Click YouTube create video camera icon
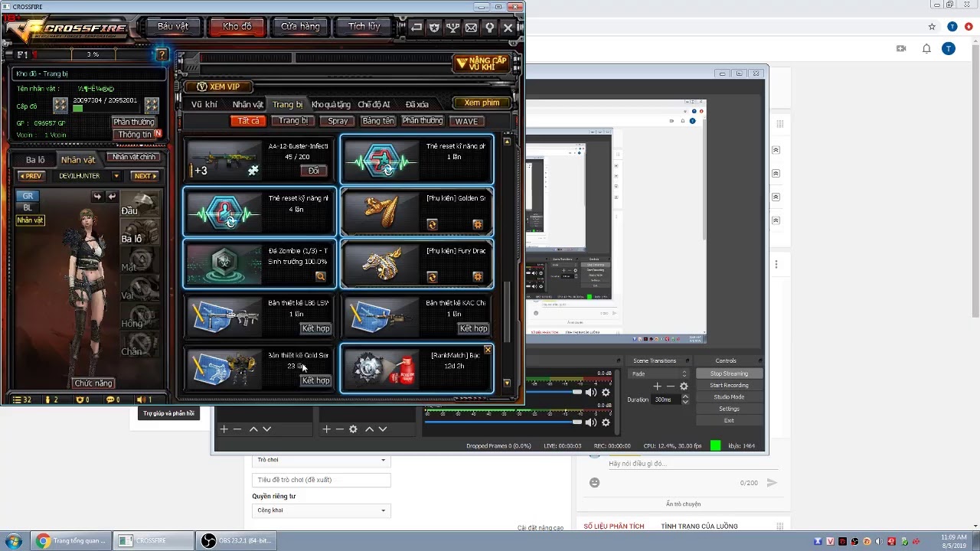This screenshot has width=980, height=551. (x=901, y=48)
